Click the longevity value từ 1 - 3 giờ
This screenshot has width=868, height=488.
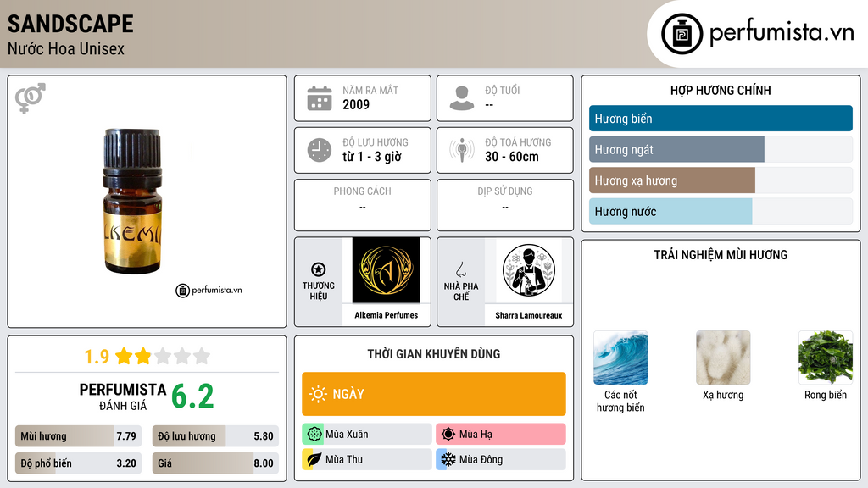[372, 157]
